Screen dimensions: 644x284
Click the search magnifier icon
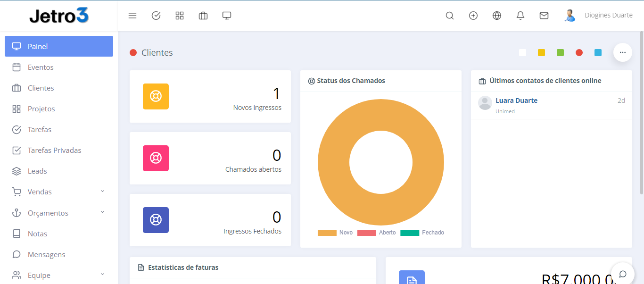point(450,16)
